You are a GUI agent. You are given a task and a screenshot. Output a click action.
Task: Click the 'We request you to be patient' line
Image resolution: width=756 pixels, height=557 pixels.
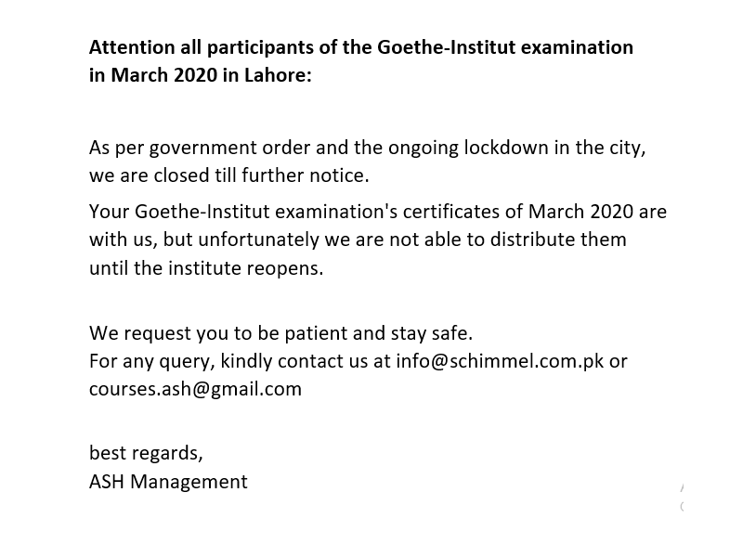232,332
